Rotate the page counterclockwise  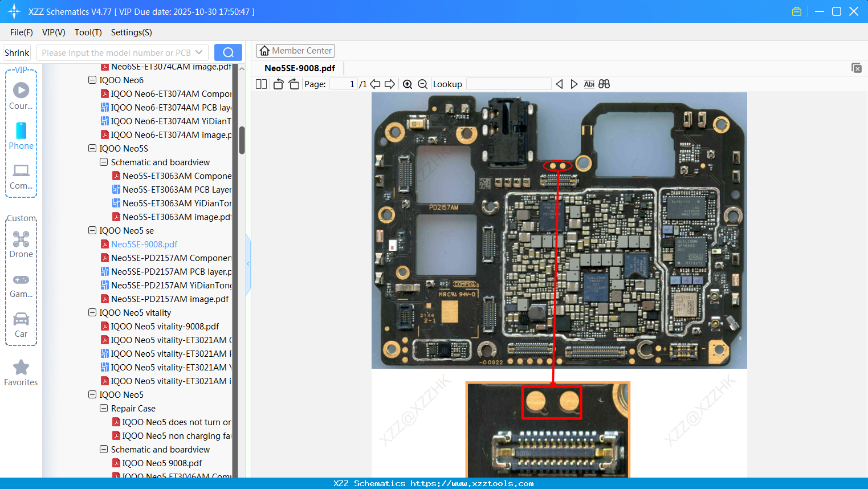pyautogui.click(x=278, y=84)
